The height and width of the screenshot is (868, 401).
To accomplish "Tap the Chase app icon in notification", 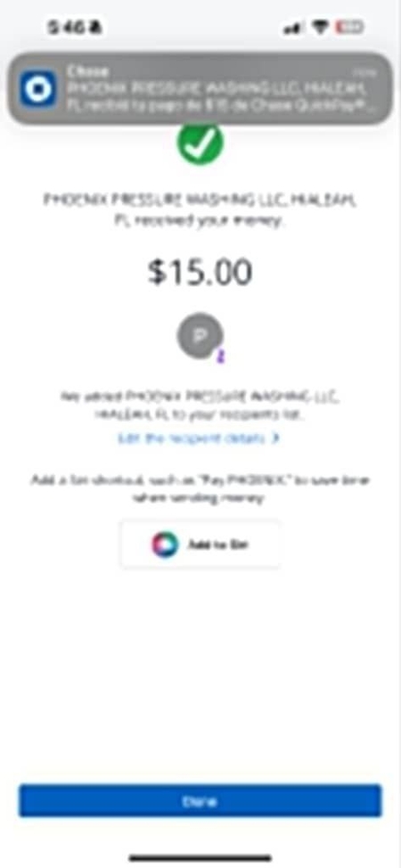I will pos(38,88).
